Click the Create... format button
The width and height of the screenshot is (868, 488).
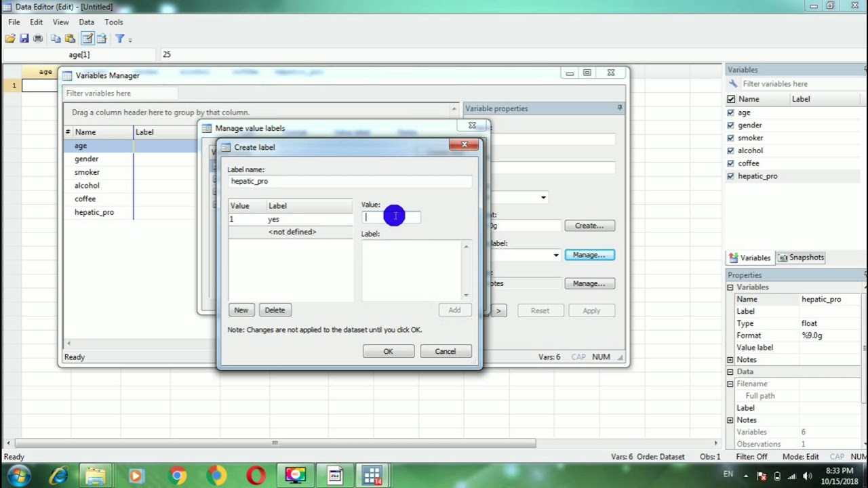[589, 226]
